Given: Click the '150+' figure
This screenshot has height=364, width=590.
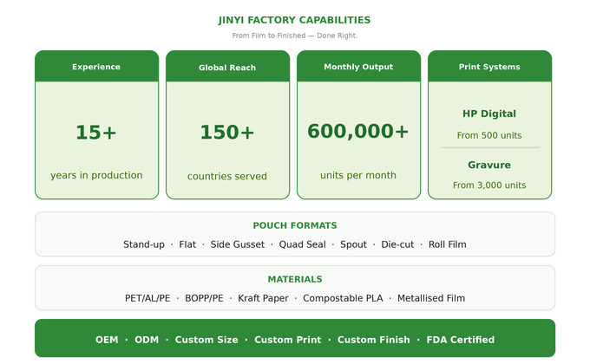Looking at the screenshot, I should 227,133.
